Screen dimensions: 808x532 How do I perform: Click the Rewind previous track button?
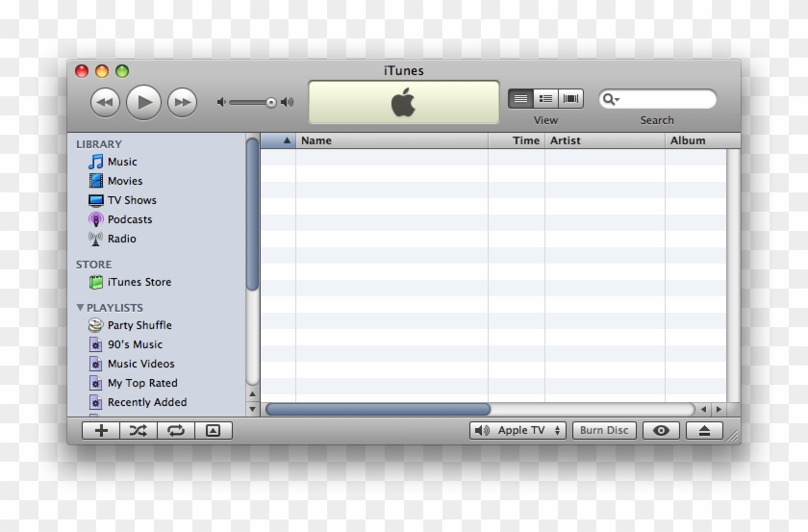click(105, 102)
